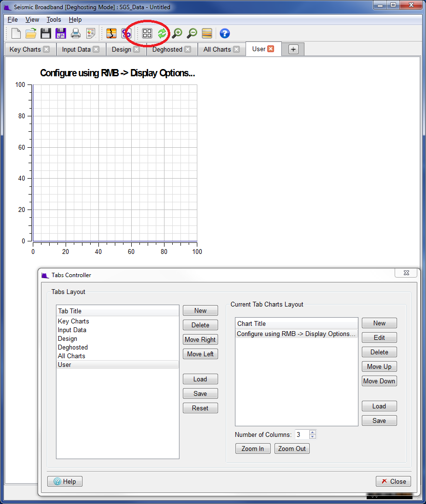The width and height of the screenshot is (426, 504).
Task: Click Load button in Tabs Layout
Action: pyautogui.click(x=201, y=379)
